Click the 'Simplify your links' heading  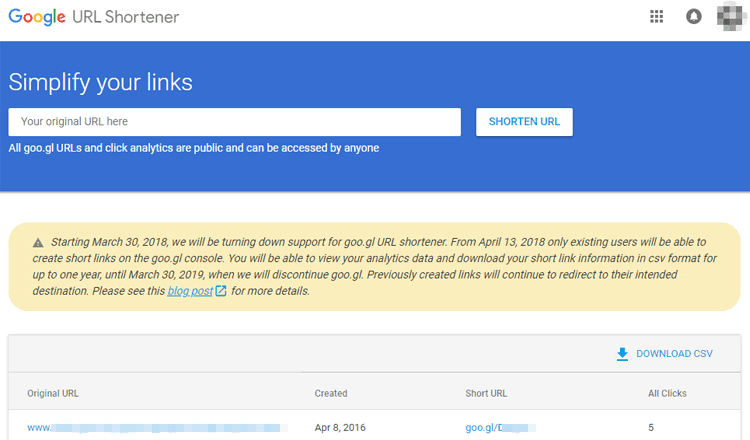[x=100, y=82]
